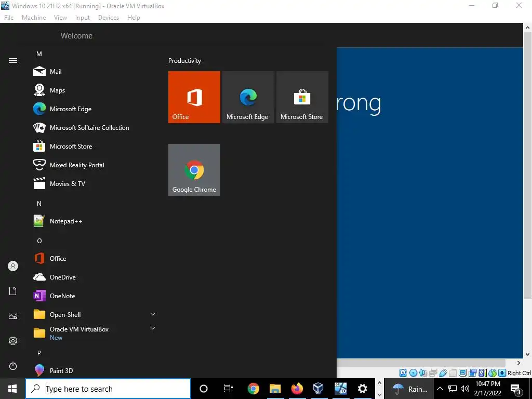Open Documents from the Start sidebar
532x399 pixels.
click(13, 291)
